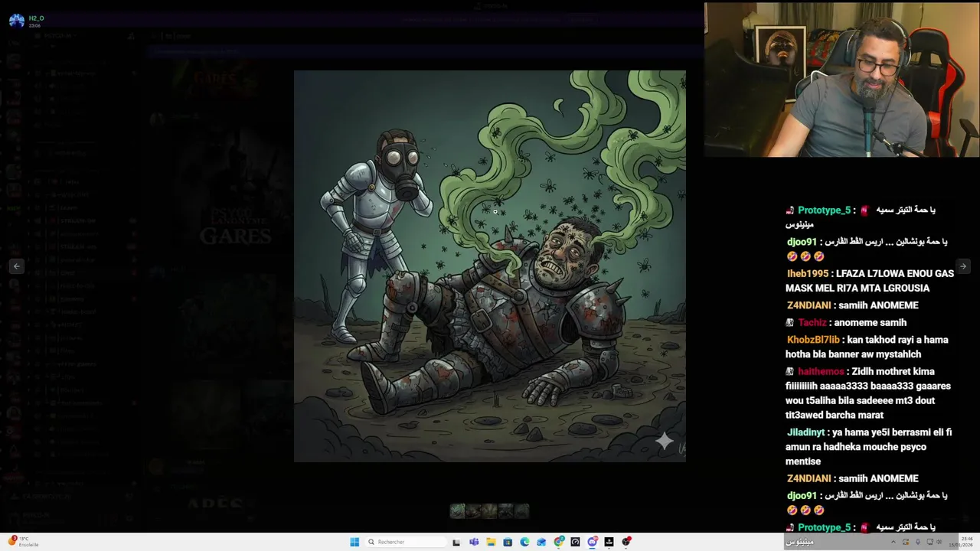980x551 pixels.
Task: Open the volume tray icon
Action: point(939,542)
